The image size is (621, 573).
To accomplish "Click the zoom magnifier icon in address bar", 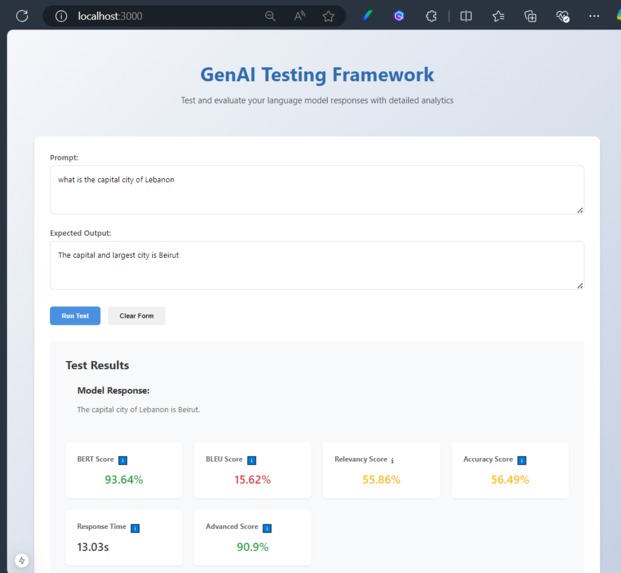I will [270, 16].
